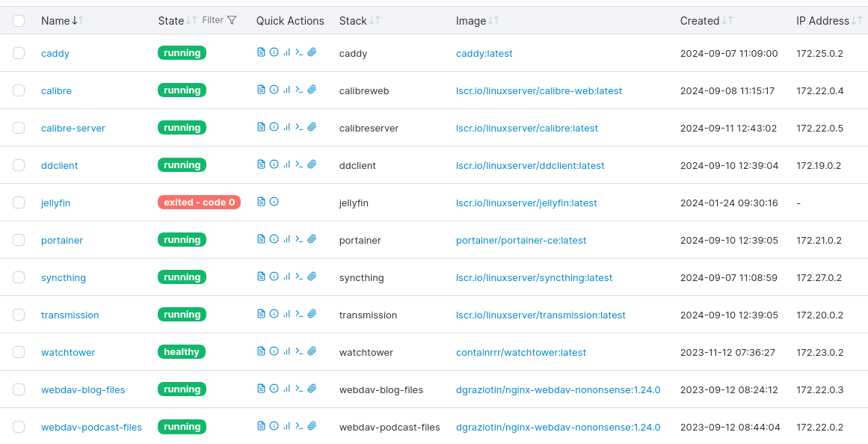Image resolution: width=868 pixels, height=444 pixels.
Task: Open the transmission container details link
Action: coord(70,315)
